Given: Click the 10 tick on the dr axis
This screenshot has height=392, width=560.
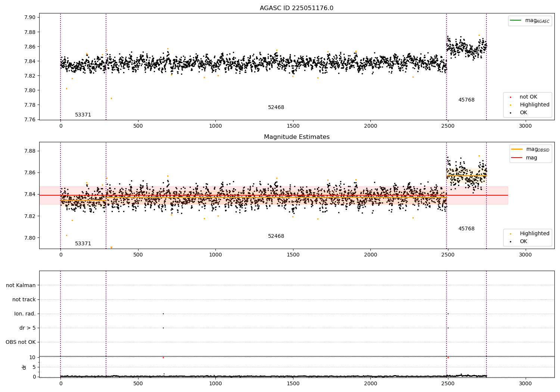Looking at the screenshot, I should (32, 358).
